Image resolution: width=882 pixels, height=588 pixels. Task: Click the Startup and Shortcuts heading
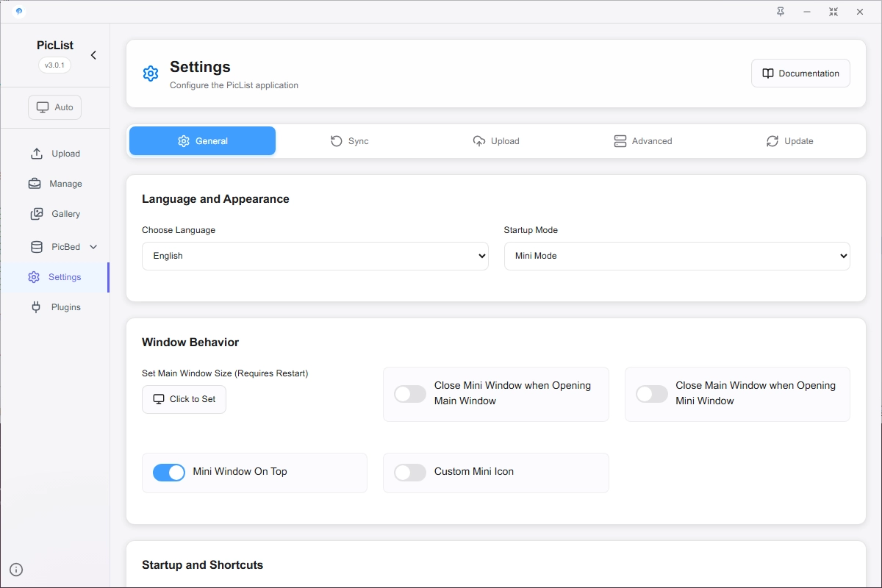tap(202, 565)
